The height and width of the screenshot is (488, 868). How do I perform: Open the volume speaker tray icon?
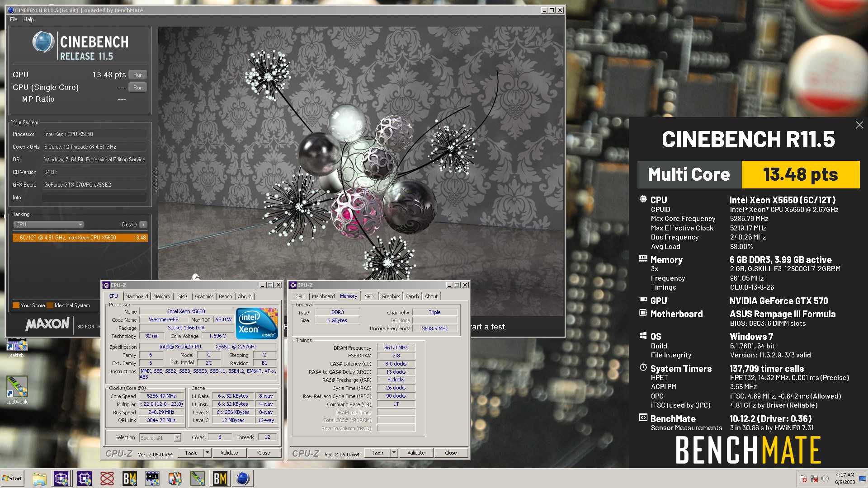tap(825, 479)
